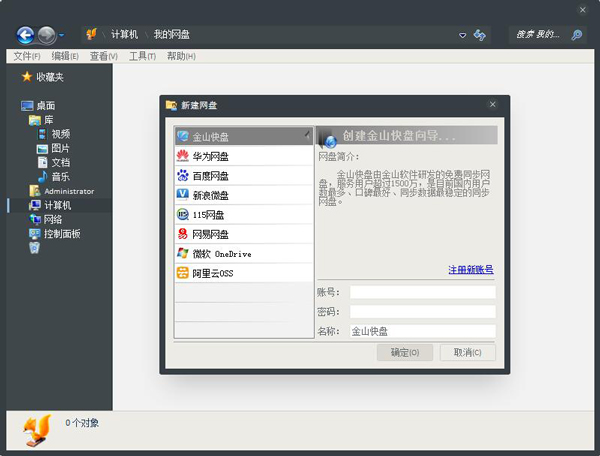Click the grey Forward arrow button
Screen dimensions: 600x456
(47, 35)
